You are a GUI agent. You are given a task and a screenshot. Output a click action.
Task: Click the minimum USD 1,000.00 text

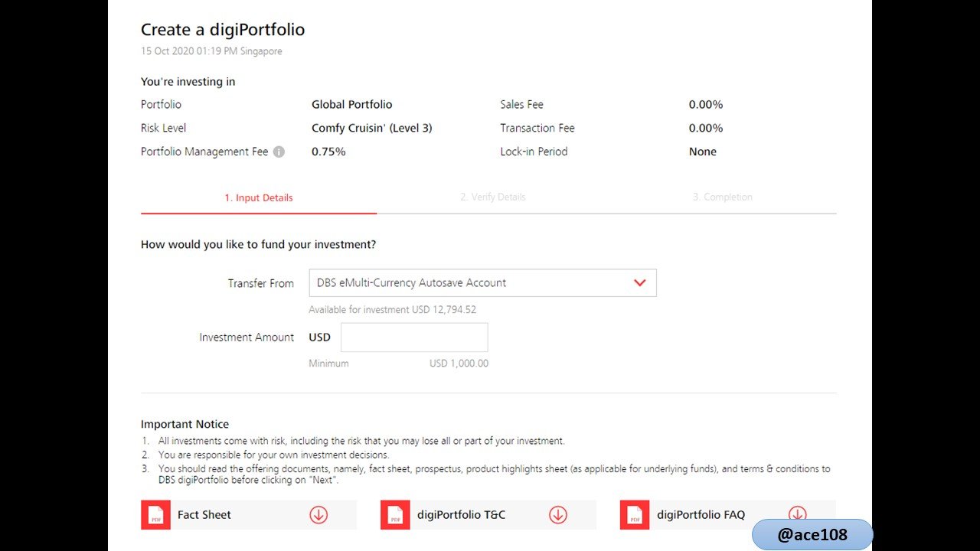point(459,364)
